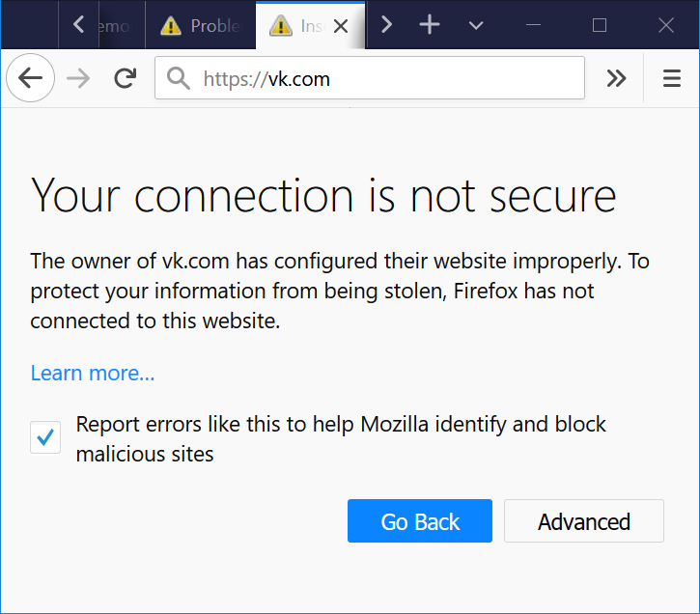700x614 pixels.
Task: Minimize the Firefox window
Action: coord(534,25)
